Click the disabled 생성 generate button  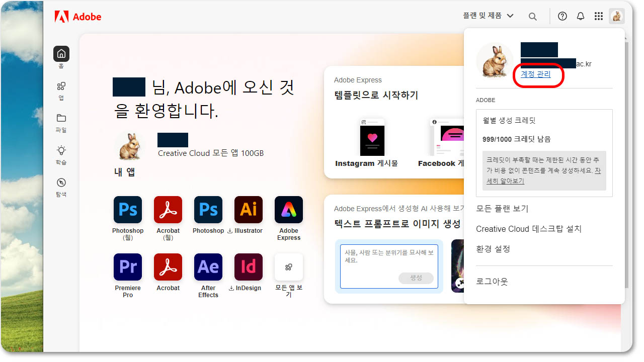tap(416, 278)
